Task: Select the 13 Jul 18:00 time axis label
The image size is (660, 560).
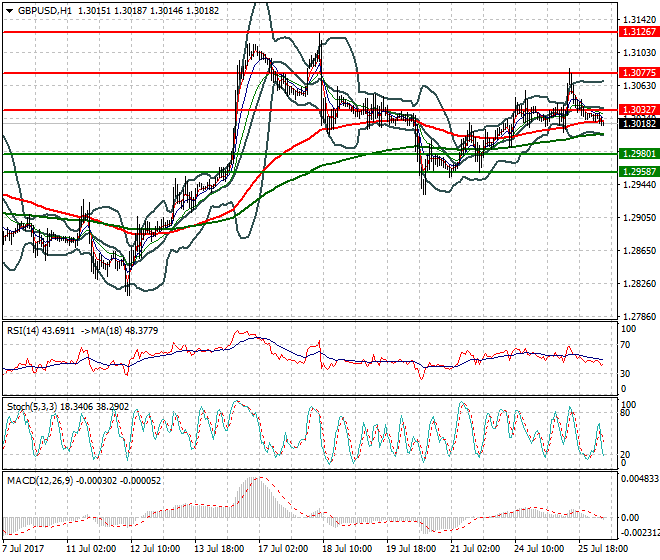Action: pyautogui.click(x=219, y=549)
